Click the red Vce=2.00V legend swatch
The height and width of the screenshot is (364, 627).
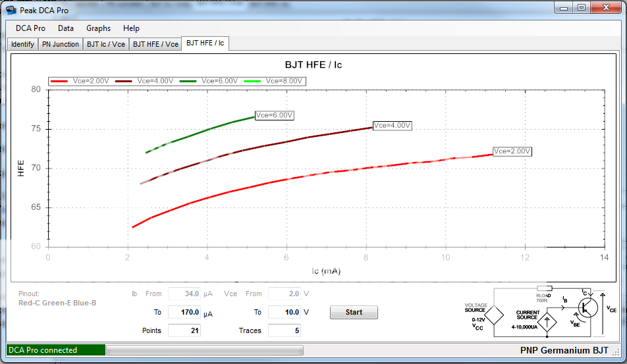60,81
